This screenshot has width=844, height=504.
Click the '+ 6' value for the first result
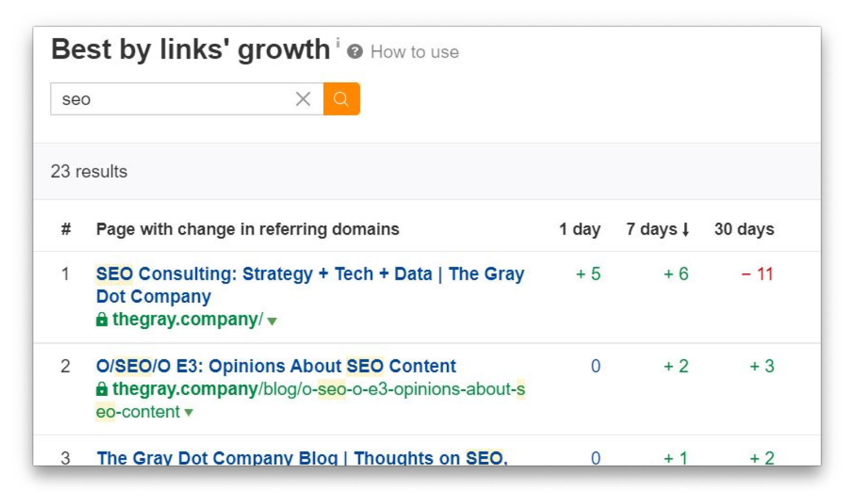pos(675,274)
